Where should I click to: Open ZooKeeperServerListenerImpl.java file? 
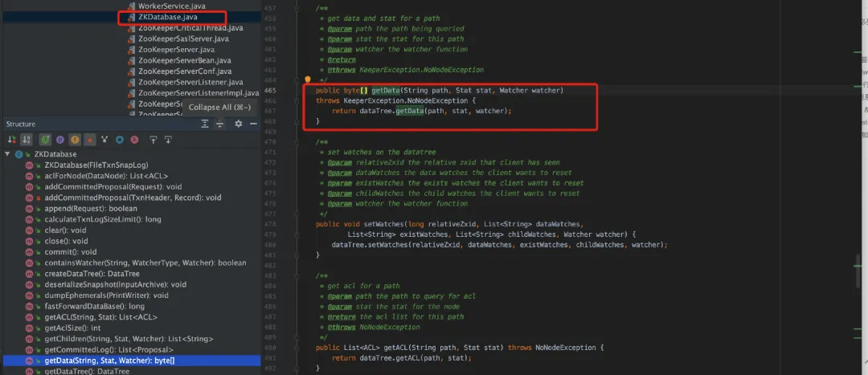tap(199, 93)
